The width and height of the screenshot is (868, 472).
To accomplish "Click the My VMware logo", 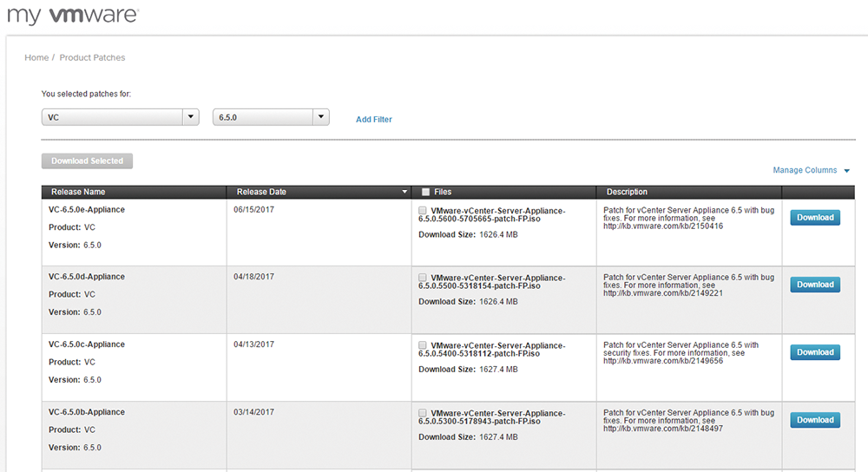I will coord(69,16).
